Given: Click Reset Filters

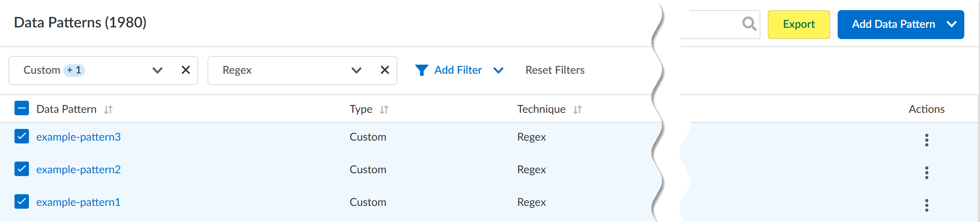Looking at the screenshot, I should [x=555, y=70].
